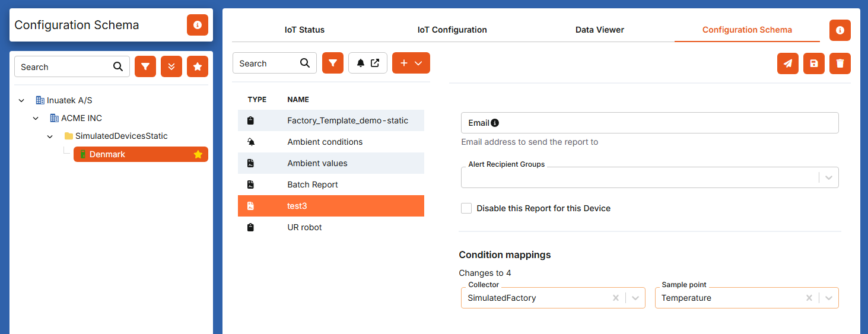Click the magnifier icon in schema search box
868x334 pixels.
coord(305,63)
